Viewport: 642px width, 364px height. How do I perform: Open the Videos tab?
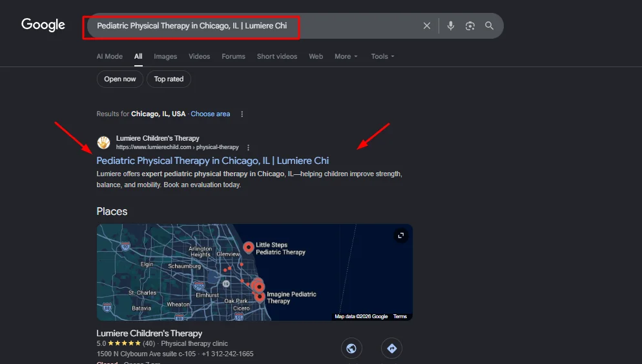(200, 56)
